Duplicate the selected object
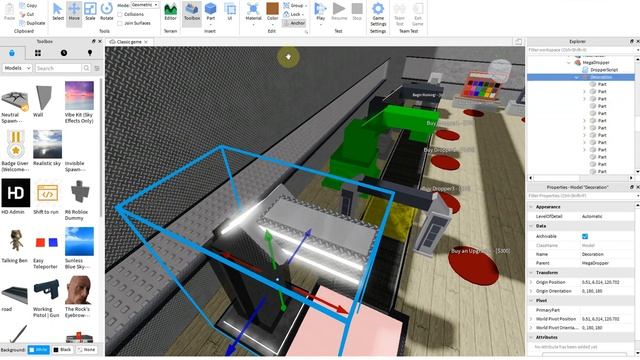This screenshot has width=640, height=360. pos(32,23)
